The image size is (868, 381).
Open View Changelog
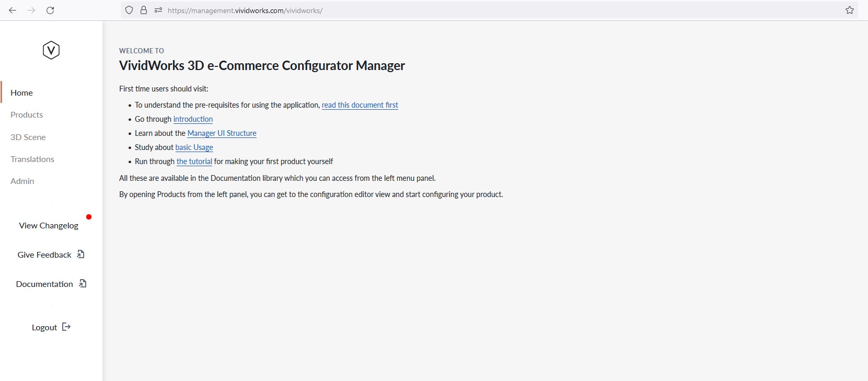49,225
